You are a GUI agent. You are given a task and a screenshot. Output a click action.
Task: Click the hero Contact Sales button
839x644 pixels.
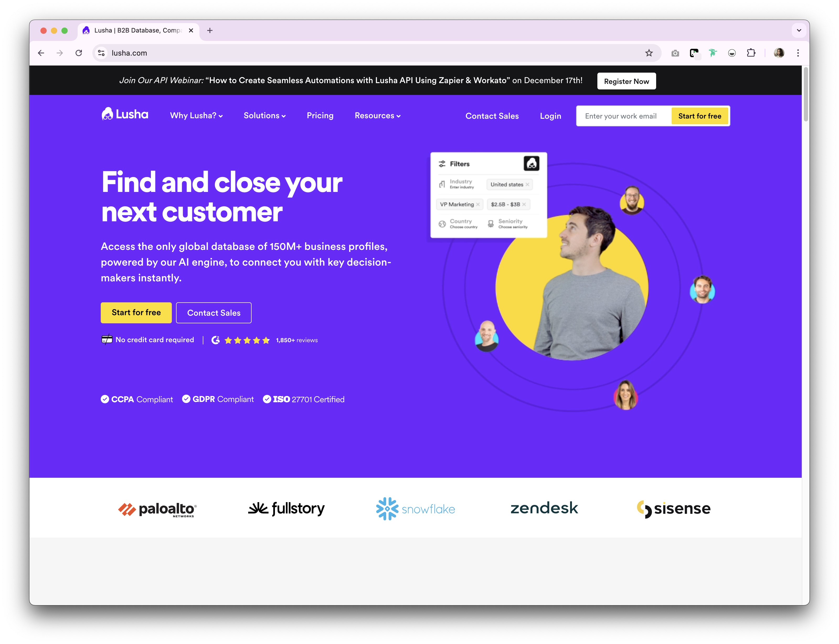click(x=214, y=313)
